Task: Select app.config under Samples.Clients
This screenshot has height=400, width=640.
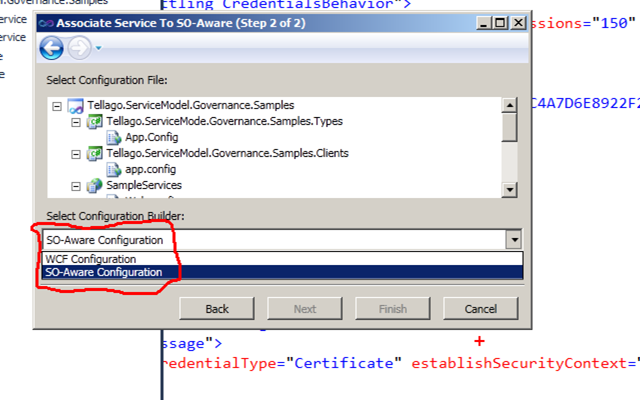Action: 150,169
